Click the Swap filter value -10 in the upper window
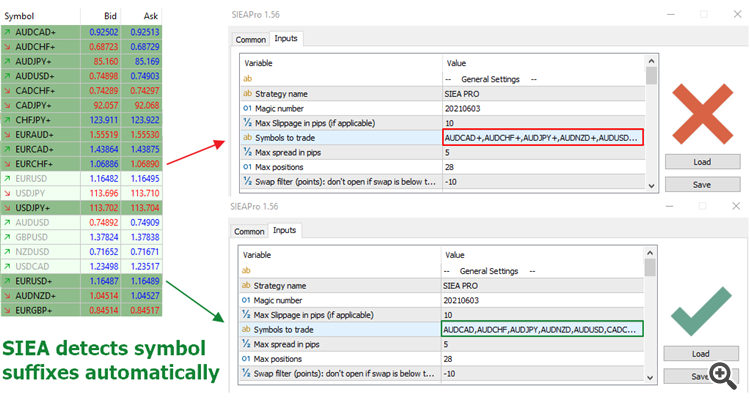The width and height of the screenshot is (750, 402). coord(451,182)
